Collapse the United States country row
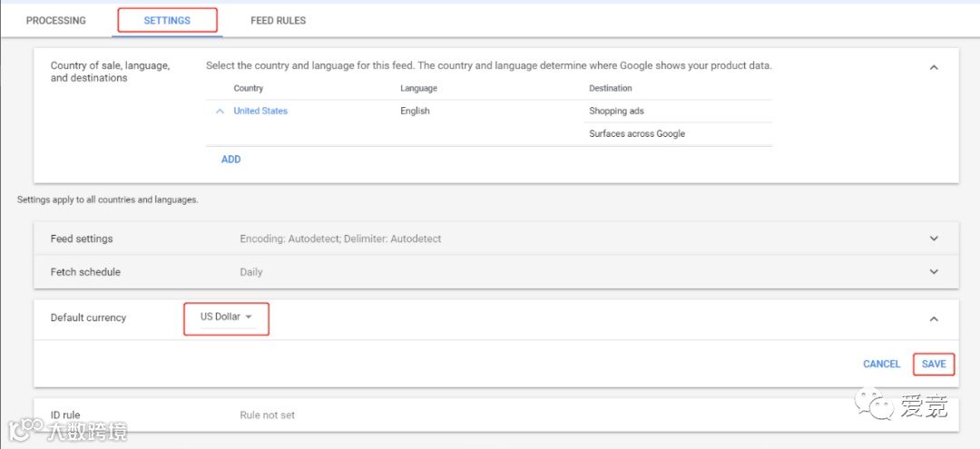Screen dimensions: 980x449 pos(220,112)
